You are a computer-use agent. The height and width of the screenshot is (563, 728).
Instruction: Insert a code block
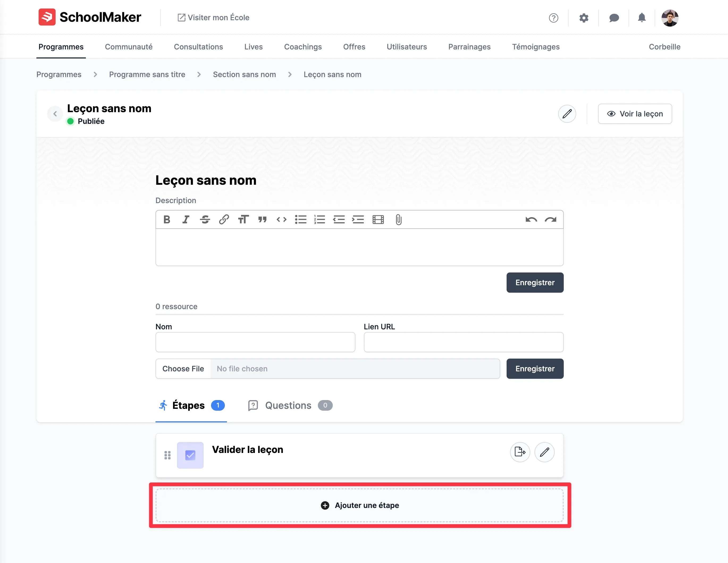[x=282, y=219]
